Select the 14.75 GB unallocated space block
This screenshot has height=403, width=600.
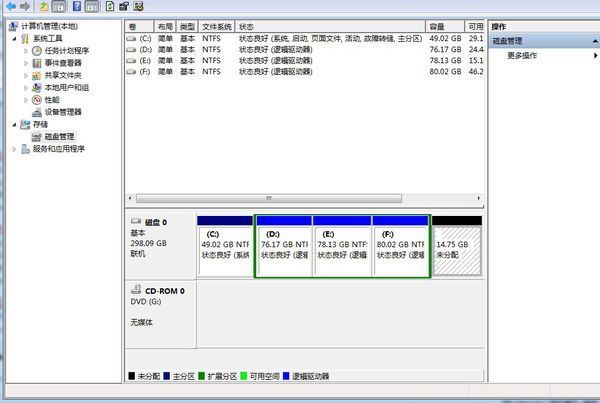(456, 249)
